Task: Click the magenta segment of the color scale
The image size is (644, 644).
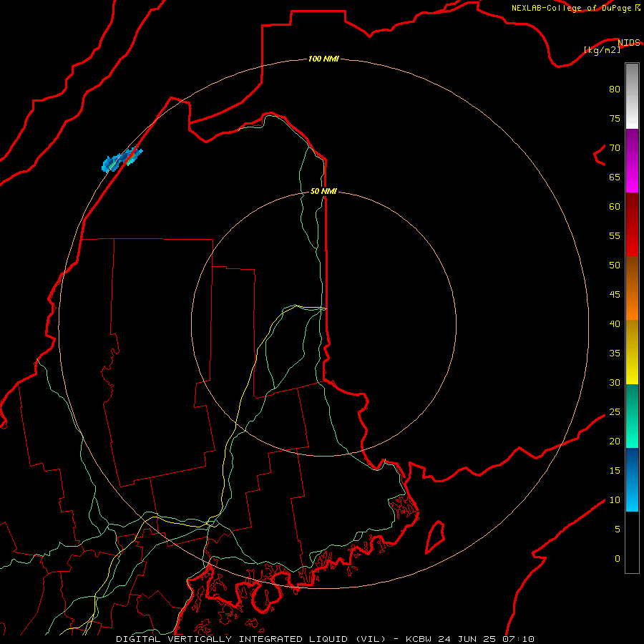Action: 632,160
